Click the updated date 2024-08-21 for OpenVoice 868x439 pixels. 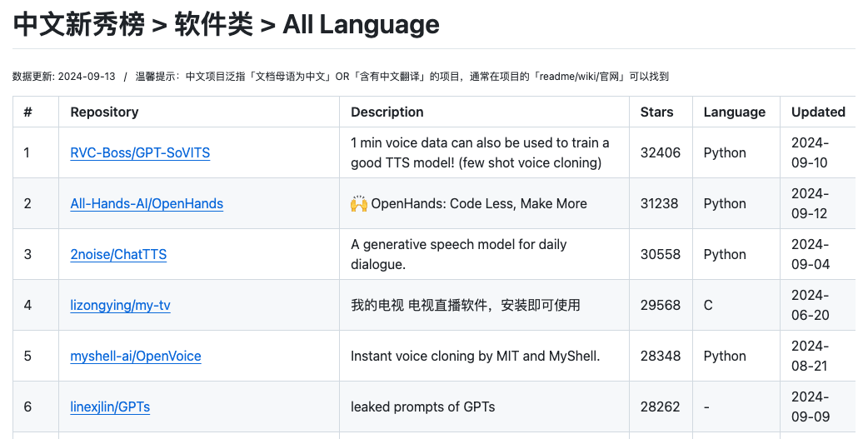(810, 356)
